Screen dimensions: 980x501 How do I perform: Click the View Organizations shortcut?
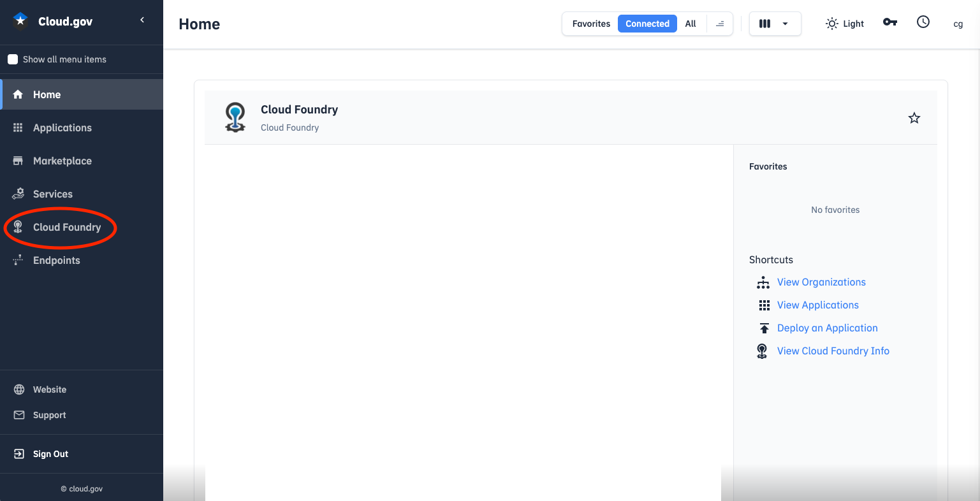tap(821, 282)
